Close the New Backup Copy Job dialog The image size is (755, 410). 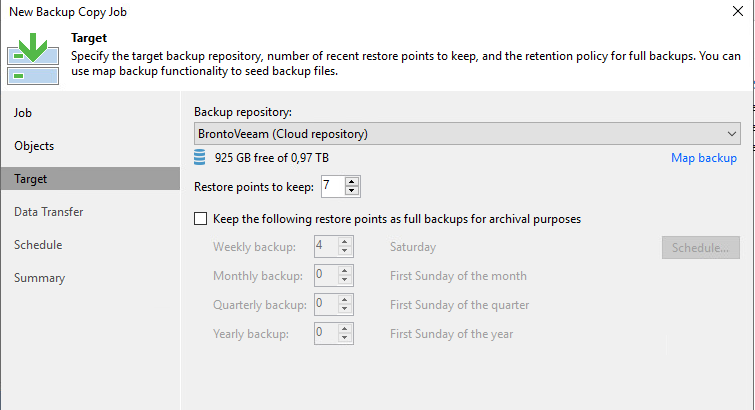tap(737, 12)
